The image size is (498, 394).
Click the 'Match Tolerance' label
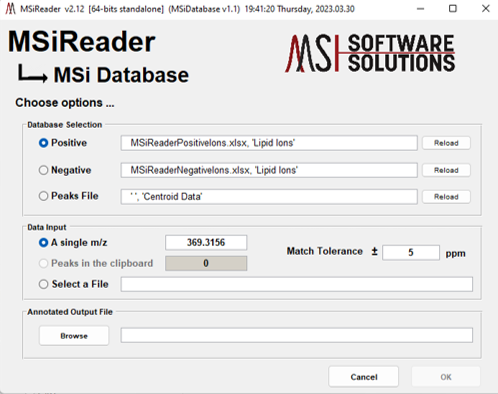(x=325, y=251)
